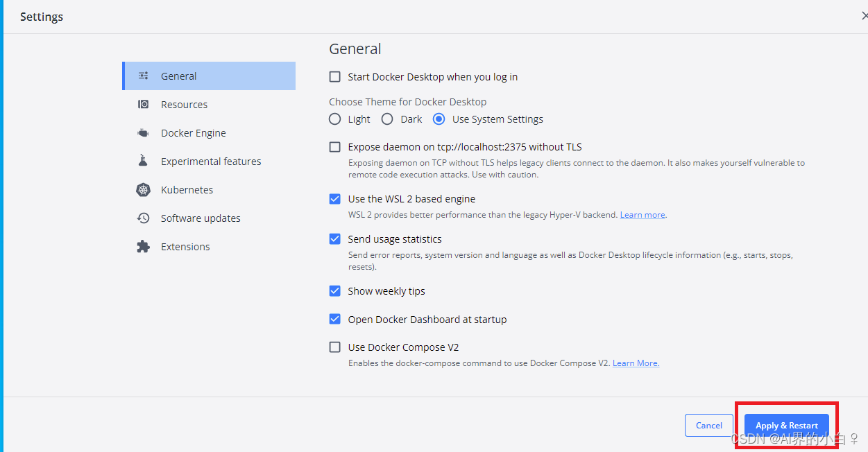The width and height of the screenshot is (868, 452).
Task: Switch to the Resources settings section
Action: [x=184, y=105]
